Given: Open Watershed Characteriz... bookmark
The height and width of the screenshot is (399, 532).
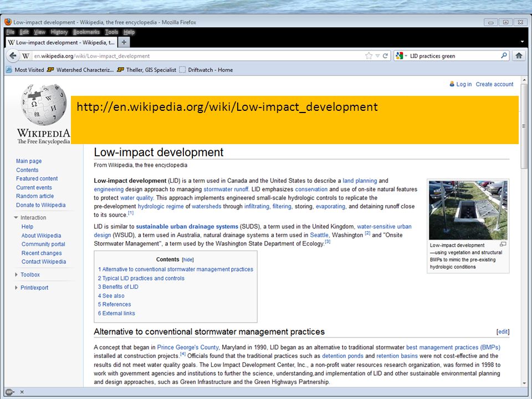Looking at the screenshot, I should tap(80, 70).
